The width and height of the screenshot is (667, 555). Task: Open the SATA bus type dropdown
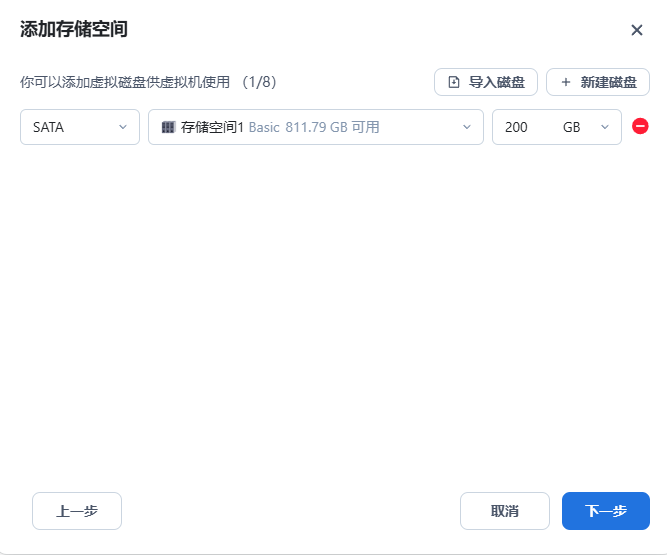pos(79,127)
